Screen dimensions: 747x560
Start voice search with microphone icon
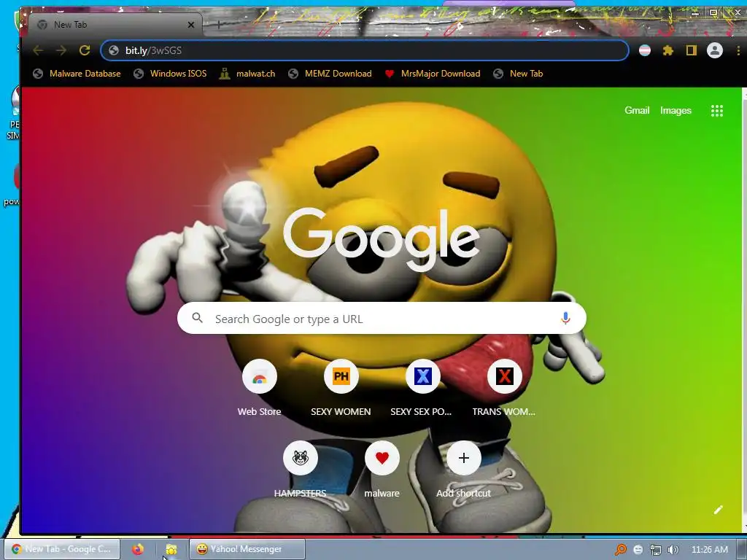pos(565,318)
